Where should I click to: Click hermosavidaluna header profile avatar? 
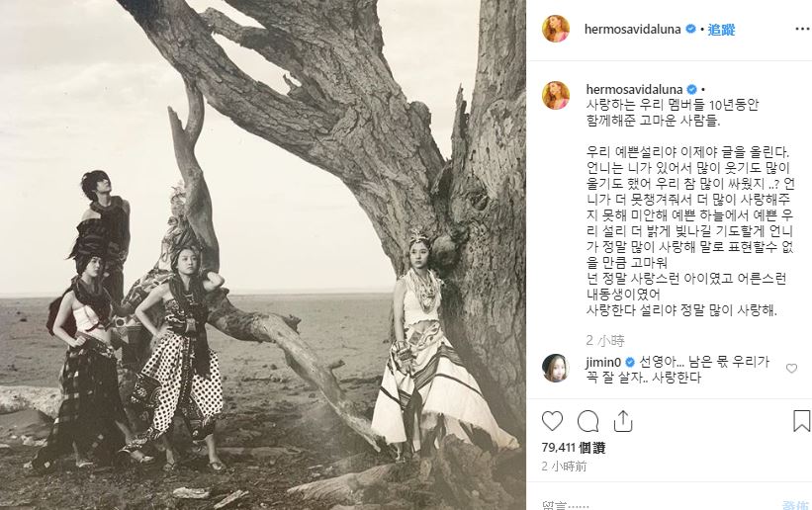[x=556, y=29]
